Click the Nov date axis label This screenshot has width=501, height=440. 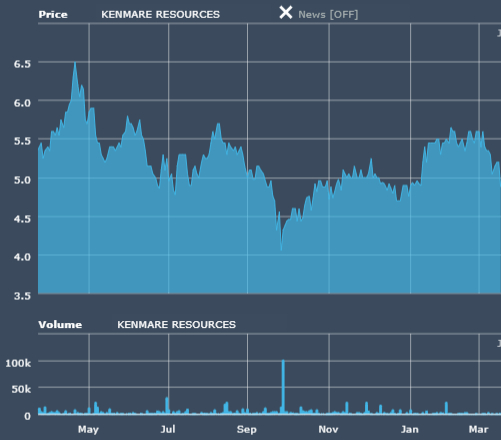(x=328, y=429)
